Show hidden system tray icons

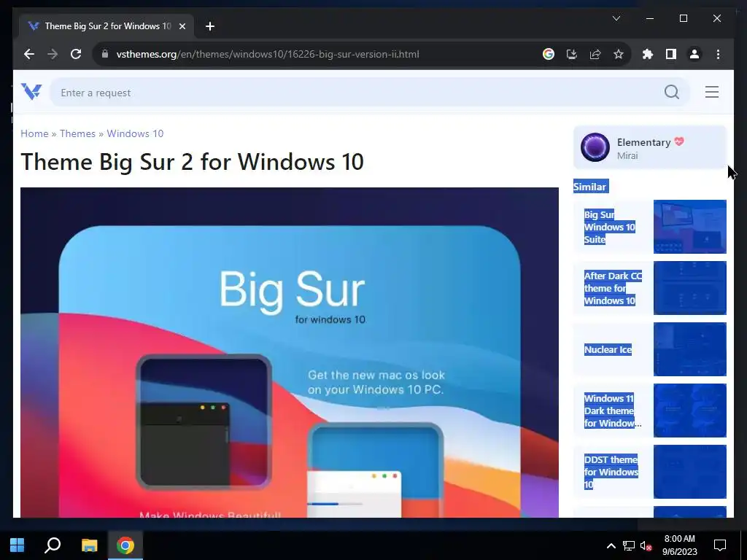611,545
